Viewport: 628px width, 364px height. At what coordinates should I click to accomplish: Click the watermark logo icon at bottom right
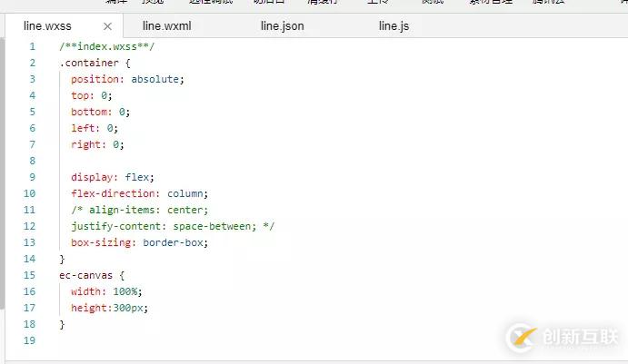pos(521,337)
